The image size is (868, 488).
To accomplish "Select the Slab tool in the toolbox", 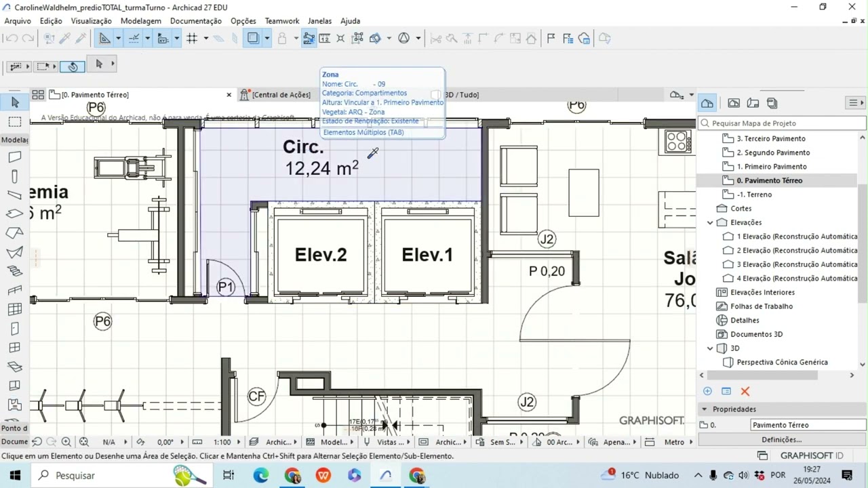I will coord(14,214).
